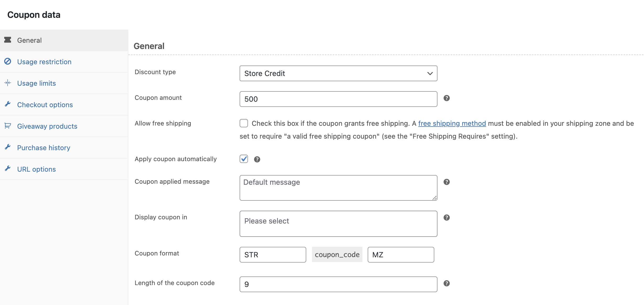This screenshot has height=305, width=644.
Task: Open the General tab
Action: pos(64,40)
